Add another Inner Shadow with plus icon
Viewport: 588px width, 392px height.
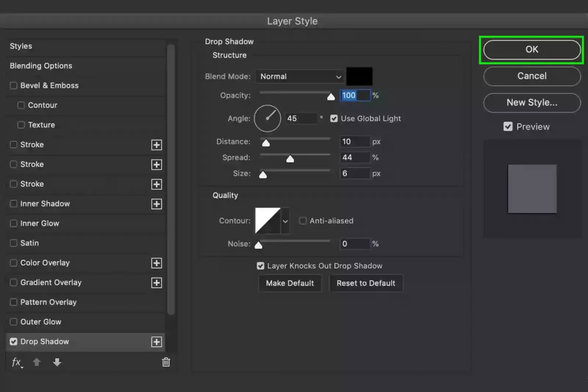click(157, 204)
